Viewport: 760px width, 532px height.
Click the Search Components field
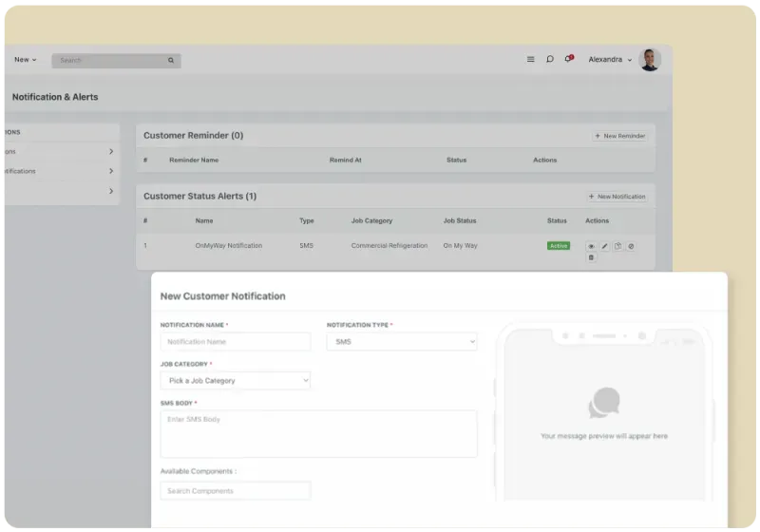point(235,490)
